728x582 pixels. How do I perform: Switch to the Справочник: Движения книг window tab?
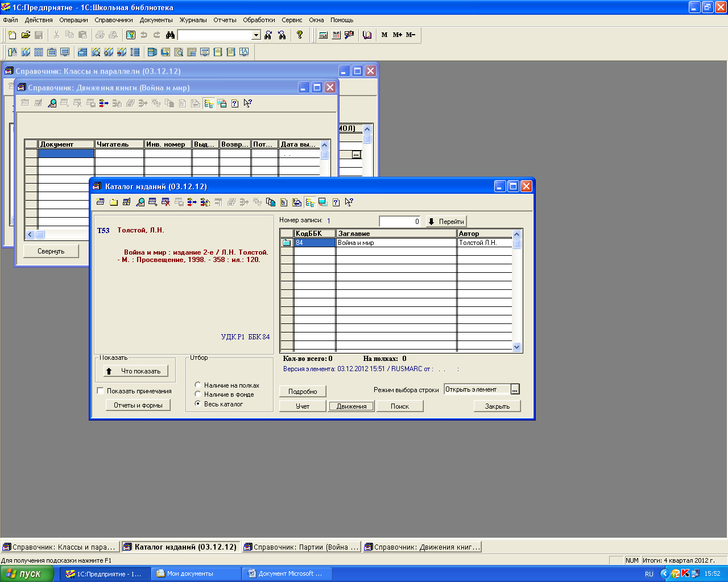423,547
